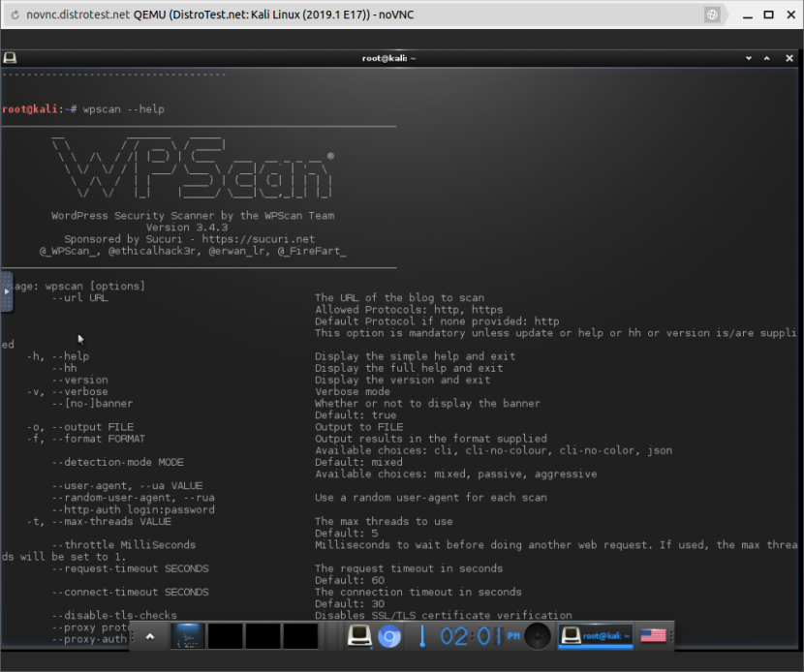This screenshot has height=672, width=804.
Task: Click the reload icon beside novnc.distrotest.net
Action: pyautogui.click(x=15, y=15)
